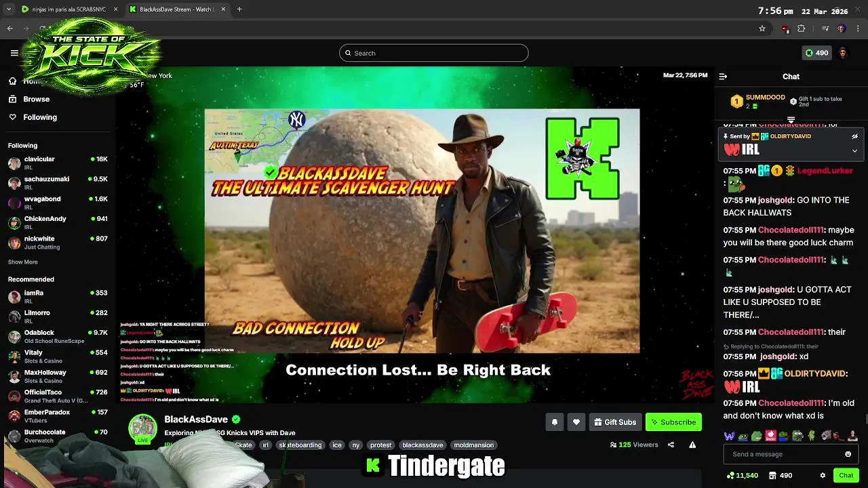Viewport: 868px width, 488px height.
Task: Open a new browser tab
Action: [x=239, y=9]
